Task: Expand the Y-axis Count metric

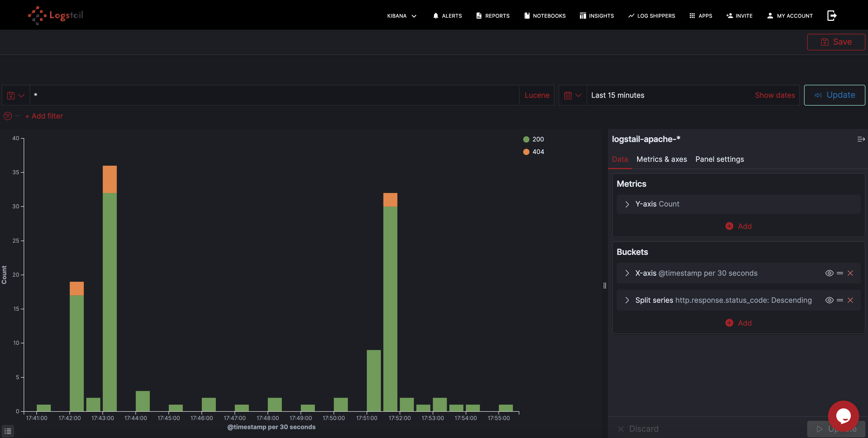Action: pos(627,204)
